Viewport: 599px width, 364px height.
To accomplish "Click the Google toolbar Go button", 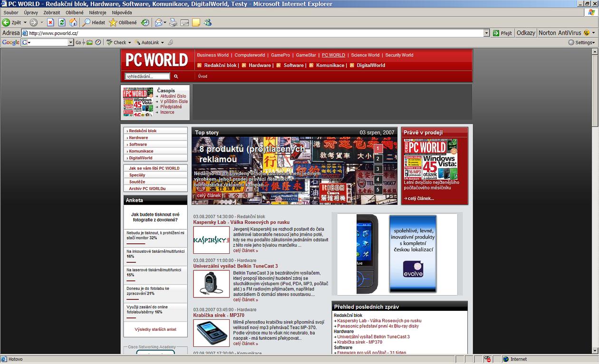I will tap(78, 42).
